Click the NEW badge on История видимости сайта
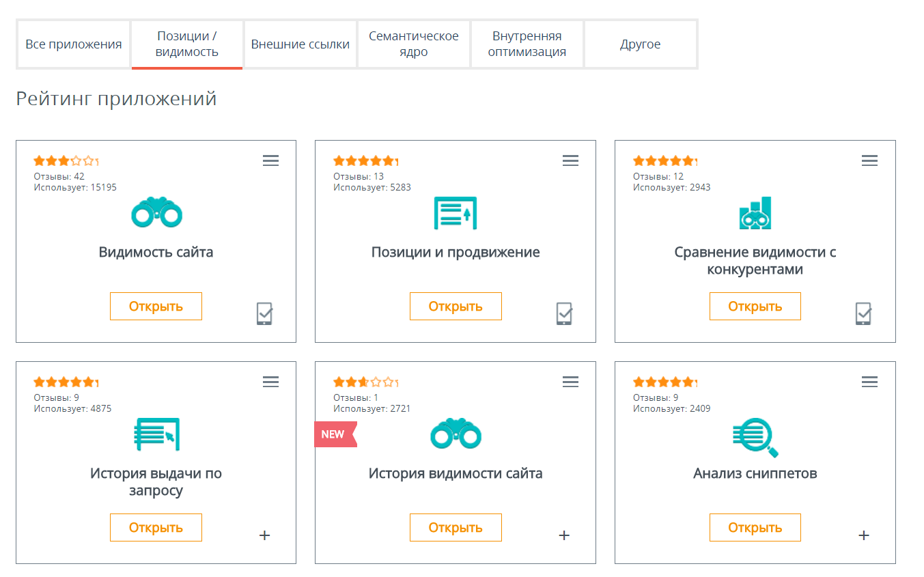Image resolution: width=924 pixels, height=577 pixels. 335,434
